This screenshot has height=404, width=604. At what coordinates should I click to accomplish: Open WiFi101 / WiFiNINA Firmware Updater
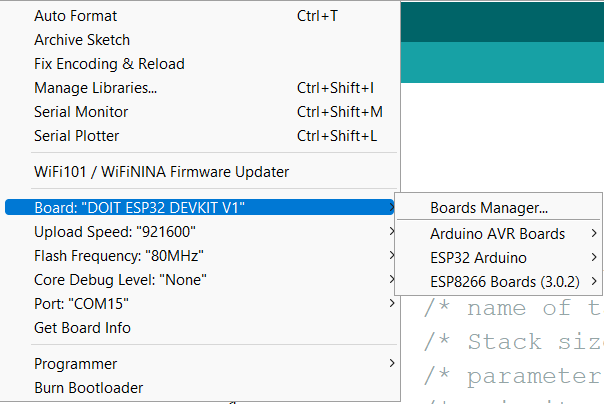coord(200,172)
